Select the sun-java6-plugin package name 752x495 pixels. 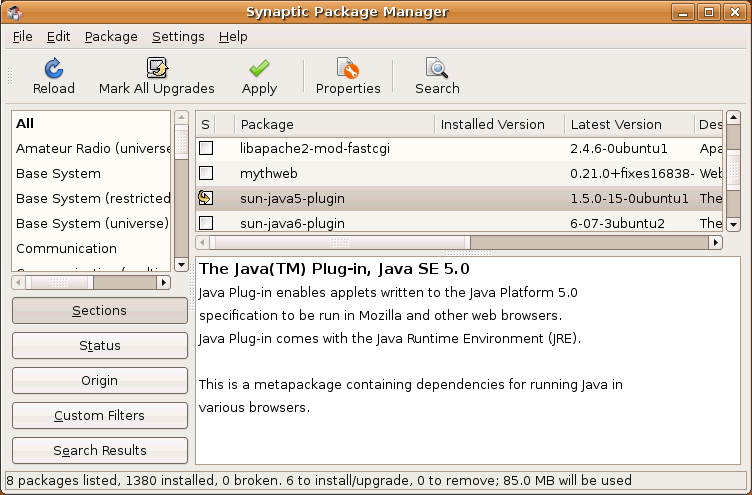292,223
